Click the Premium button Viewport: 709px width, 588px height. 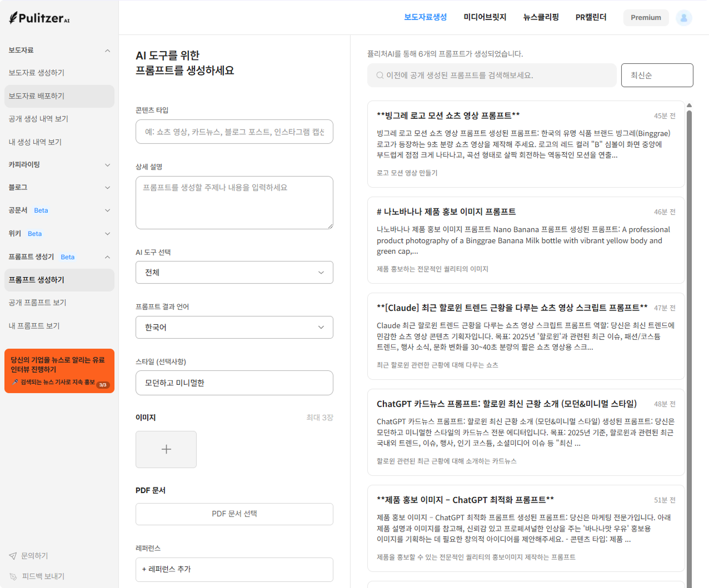tap(646, 18)
